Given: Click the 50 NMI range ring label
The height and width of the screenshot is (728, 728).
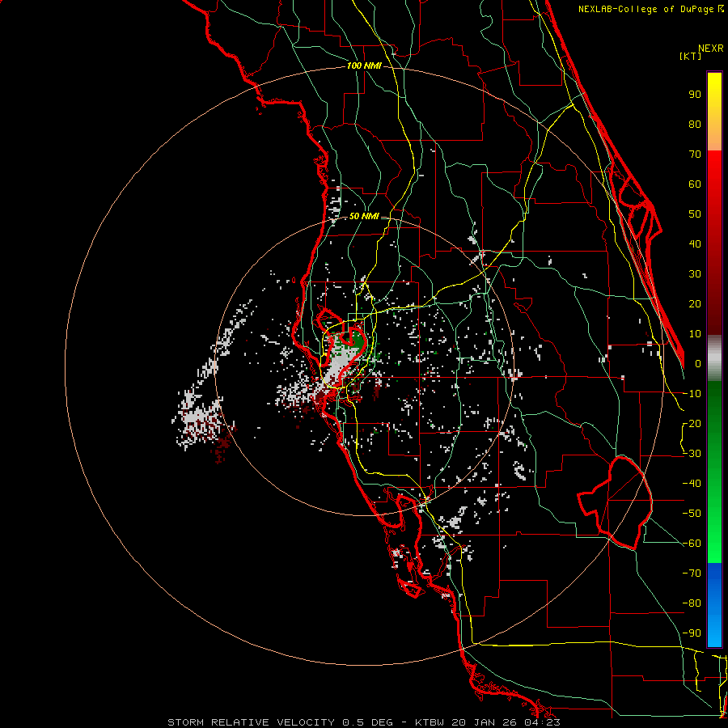Looking at the screenshot, I should pyautogui.click(x=364, y=216).
